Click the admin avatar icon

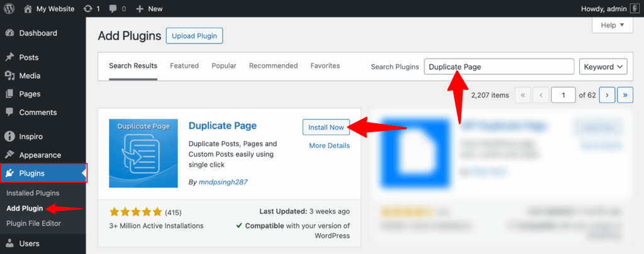pos(634,9)
